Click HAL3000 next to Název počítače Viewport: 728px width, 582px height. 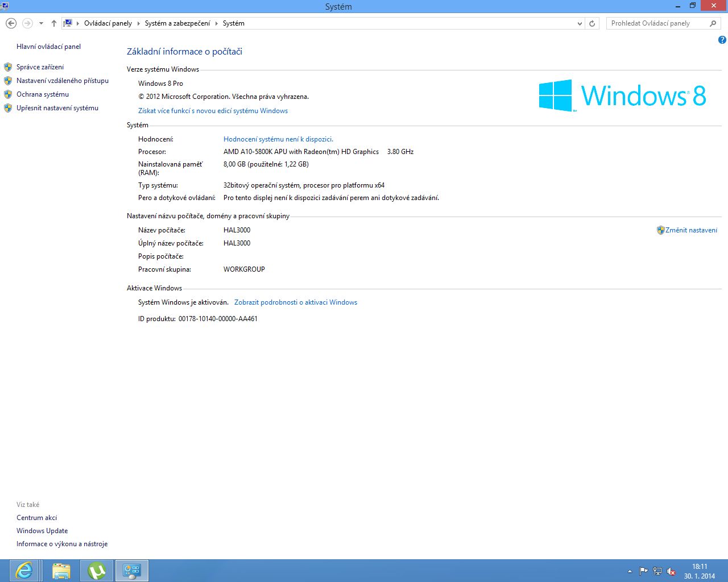coord(237,230)
